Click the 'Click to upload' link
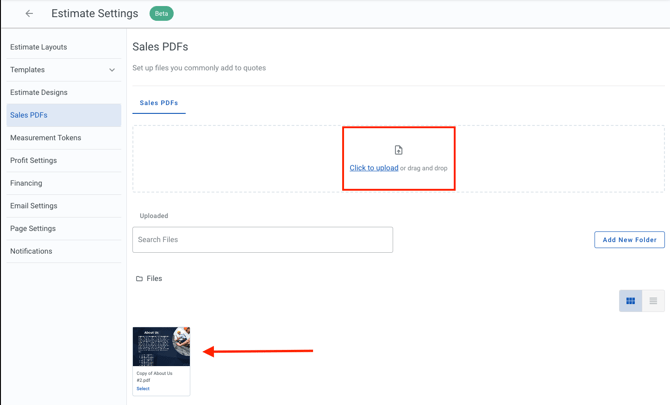Screen dimensions: 670x405 [x=374, y=168]
